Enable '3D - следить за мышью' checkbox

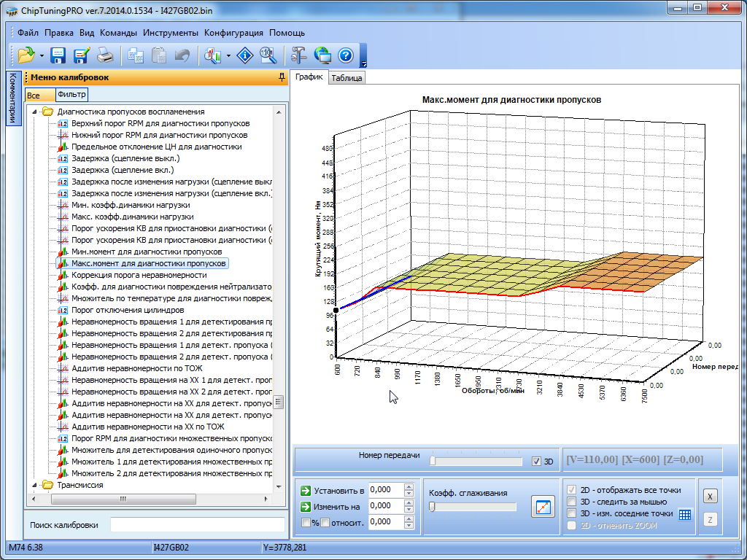pyautogui.click(x=573, y=502)
